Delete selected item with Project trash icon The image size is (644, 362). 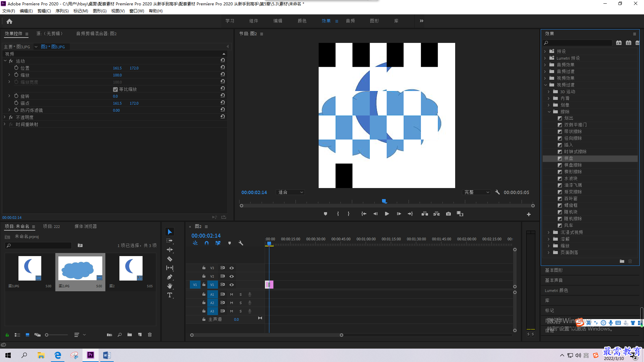(x=150, y=335)
